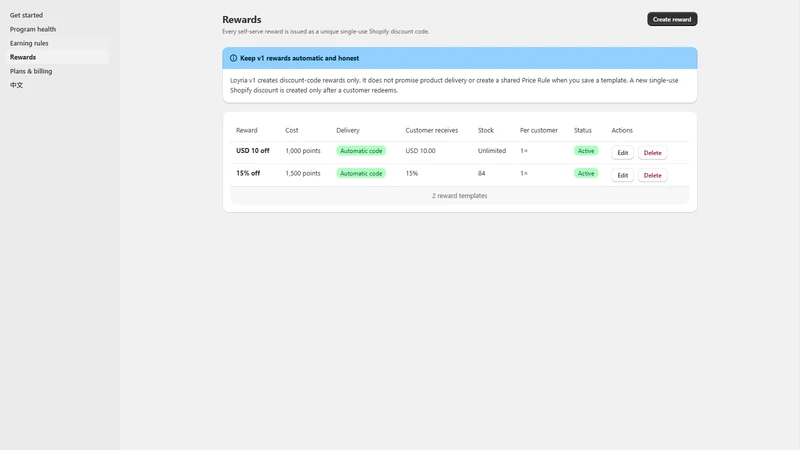This screenshot has height=450, width=800.
Task: Open the Get started page
Action: click(26, 15)
